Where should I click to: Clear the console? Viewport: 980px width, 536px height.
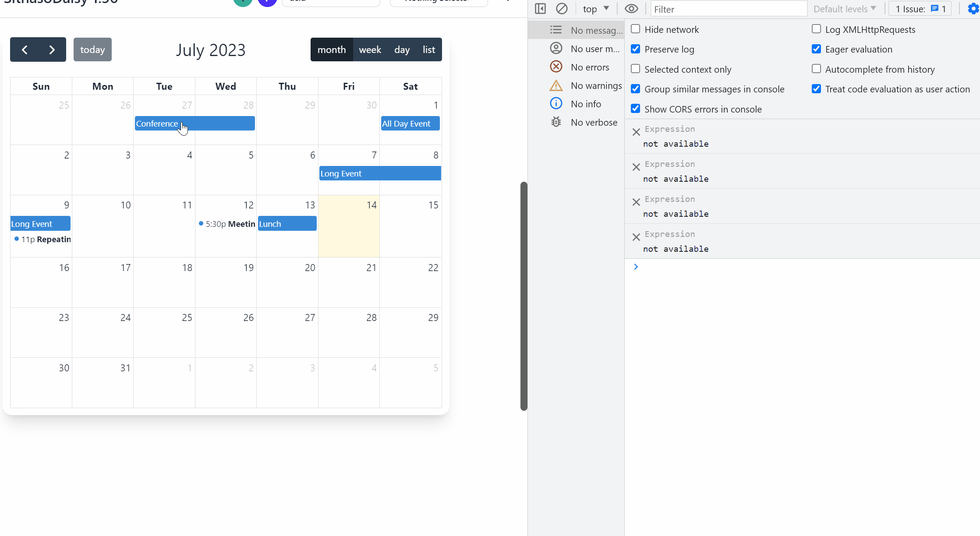coord(562,8)
